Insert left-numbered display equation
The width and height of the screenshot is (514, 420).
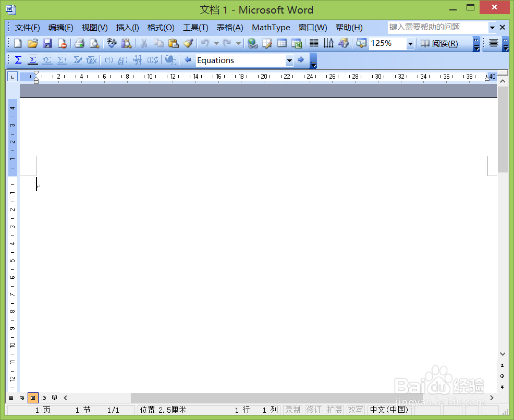[47, 60]
